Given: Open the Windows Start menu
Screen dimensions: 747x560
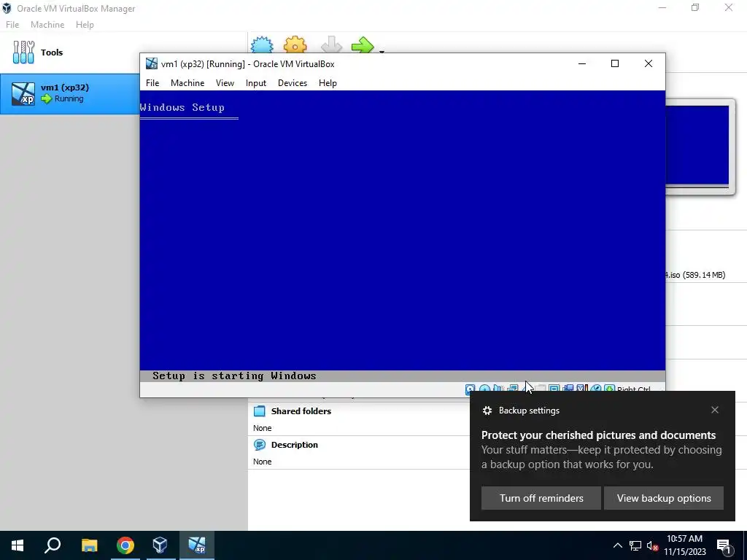Looking at the screenshot, I should 18,545.
